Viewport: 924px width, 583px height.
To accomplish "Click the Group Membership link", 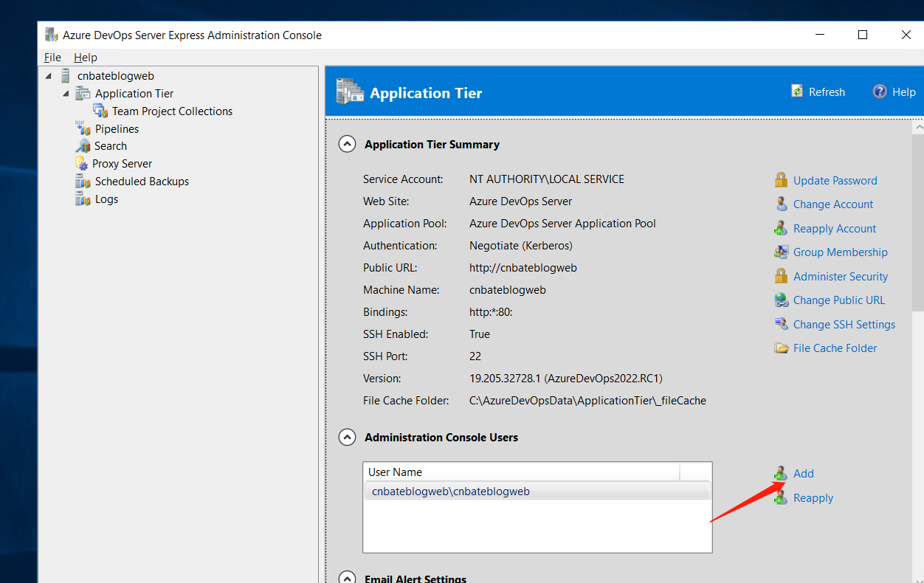I will [841, 252].
